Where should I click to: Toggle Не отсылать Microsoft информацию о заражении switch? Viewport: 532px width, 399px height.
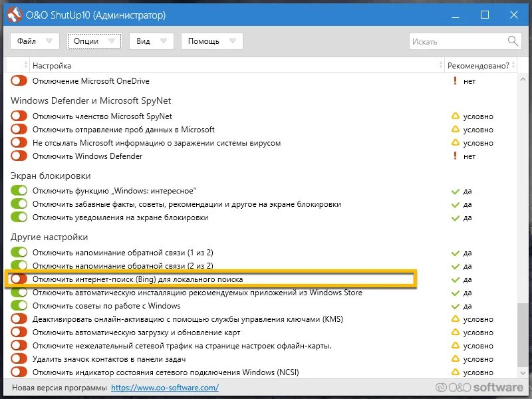pyautogui.click(x=19, y=142)
